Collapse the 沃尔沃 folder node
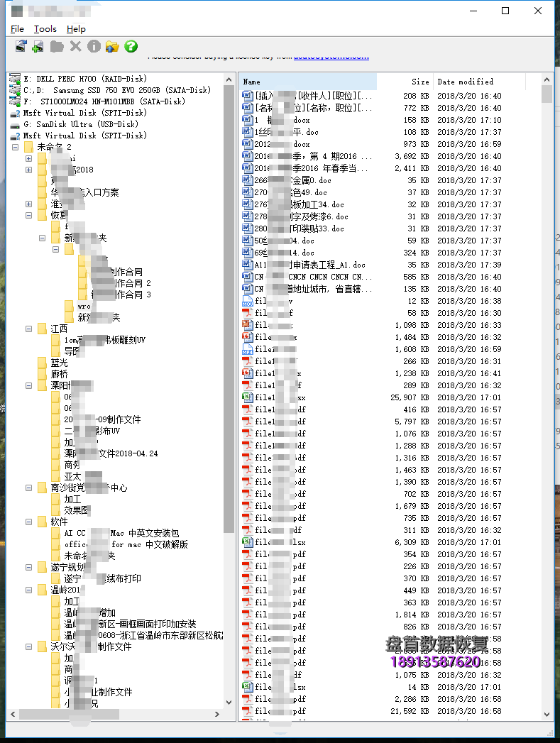 29,646
